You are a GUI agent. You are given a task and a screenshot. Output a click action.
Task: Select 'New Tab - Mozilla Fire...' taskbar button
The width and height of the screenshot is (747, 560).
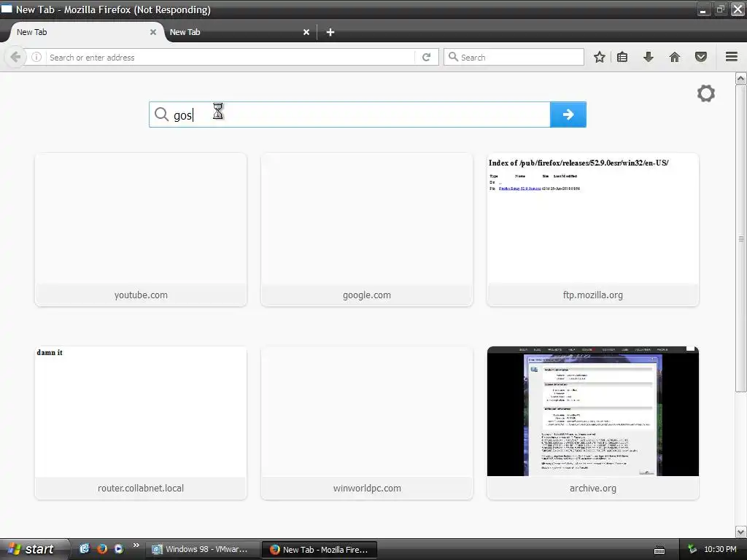(x=320, y=550)
